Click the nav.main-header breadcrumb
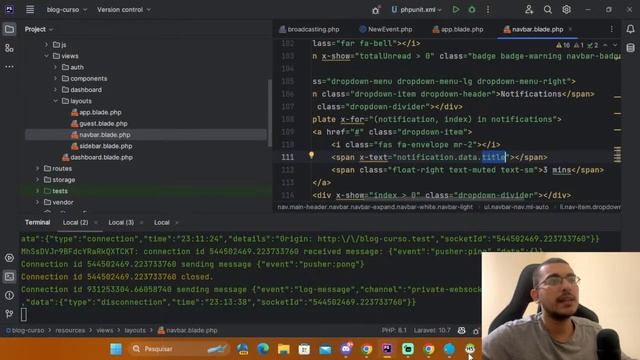Viewport: 640px width, 360px height. click(x=375, y=207)
